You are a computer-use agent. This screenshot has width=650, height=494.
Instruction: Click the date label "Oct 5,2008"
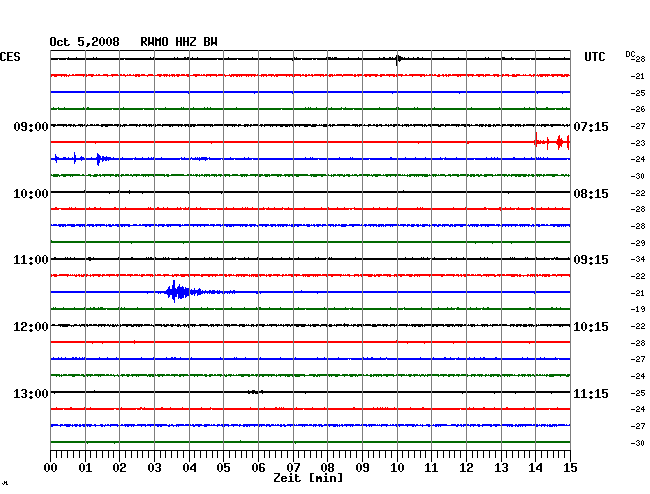click(84, 42)
